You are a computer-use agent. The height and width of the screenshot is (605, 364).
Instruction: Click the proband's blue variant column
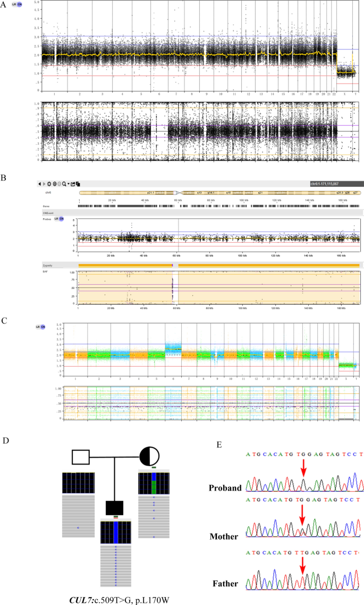pos(115,533)
